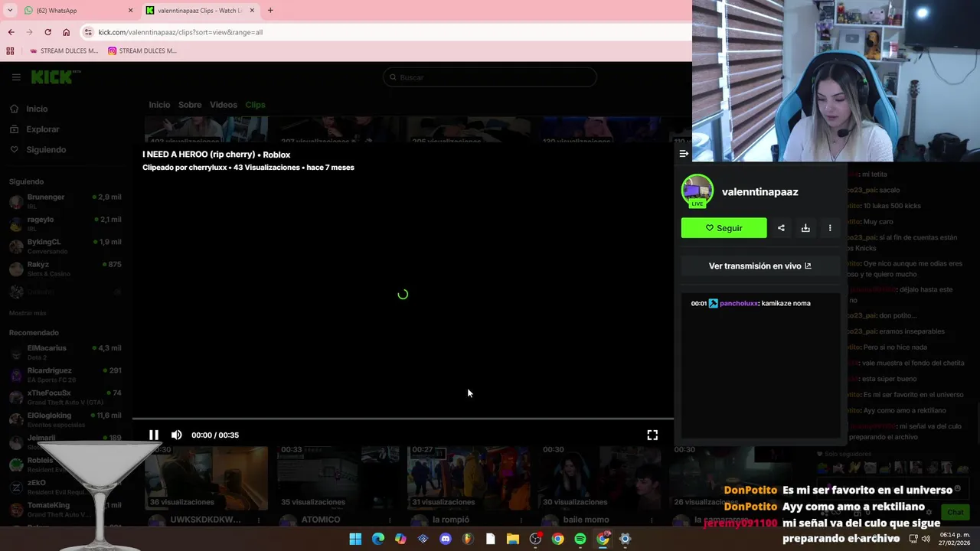The image size is (980, 551).
Task: Focus the Buscar search field
Action: tap(490, 77)
